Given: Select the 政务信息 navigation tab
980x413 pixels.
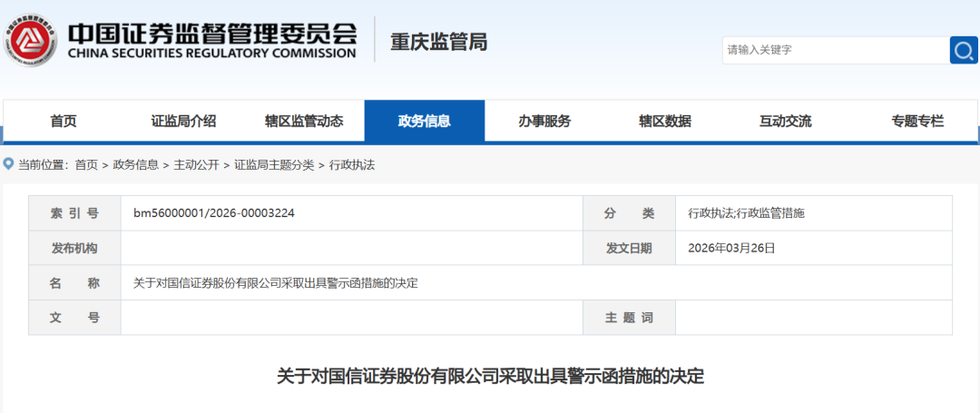Looking at the screenshot, I should tap(425, 122).
